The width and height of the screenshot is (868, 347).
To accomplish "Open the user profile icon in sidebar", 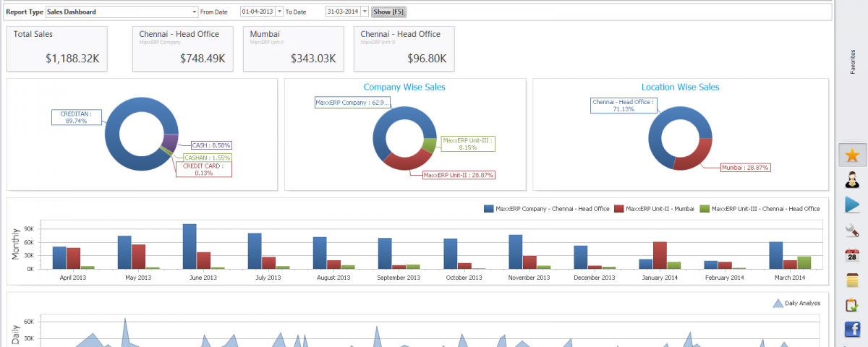I will (852, 180).
